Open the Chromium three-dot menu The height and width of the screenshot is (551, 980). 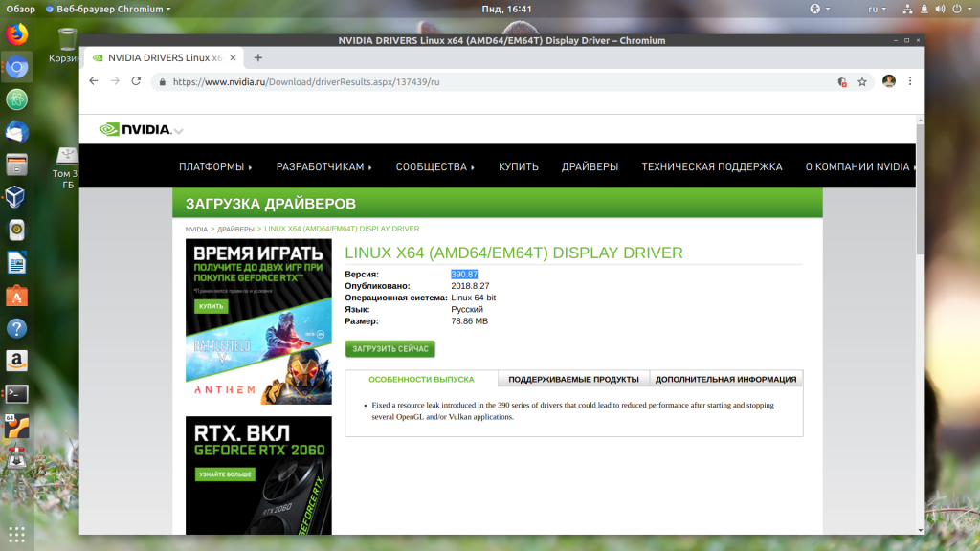tap(910, 81)
